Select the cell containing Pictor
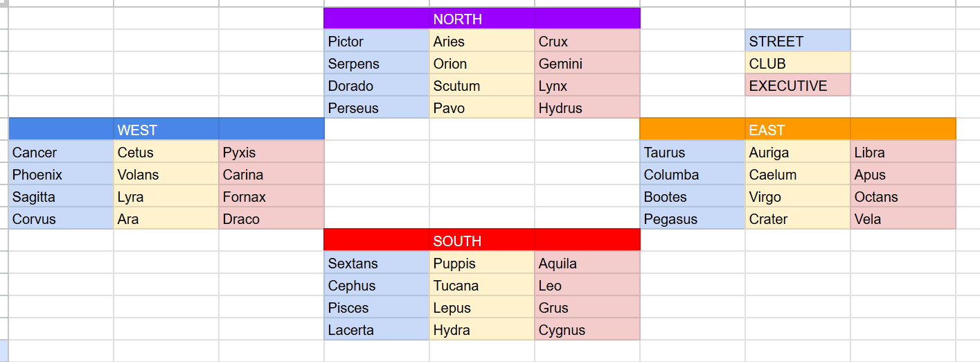 coord(377,41)
